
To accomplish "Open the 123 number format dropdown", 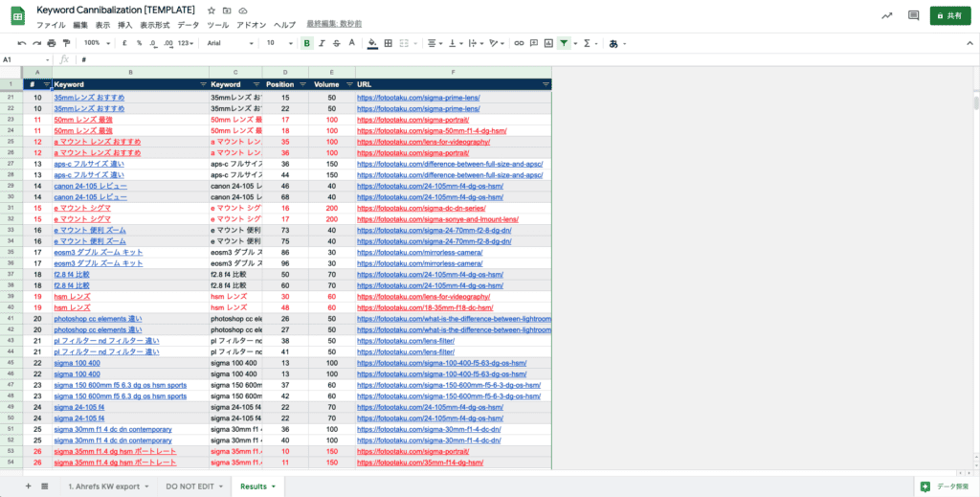I will (x=186, y=43).
